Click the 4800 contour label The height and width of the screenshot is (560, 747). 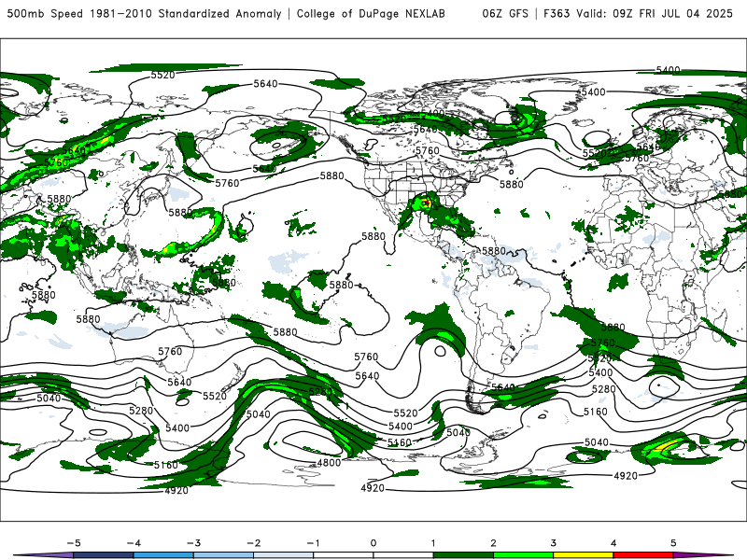(329, 462)
